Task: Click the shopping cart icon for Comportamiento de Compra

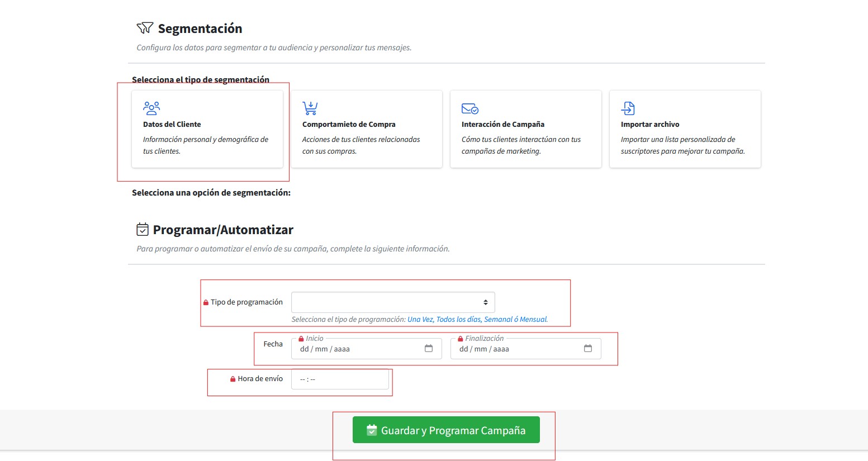Action: pyautogui.click(x=310, y=108)
